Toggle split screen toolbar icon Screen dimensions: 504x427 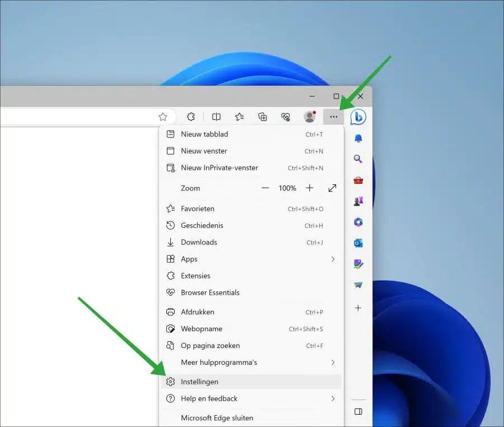(x=216, y=117)
